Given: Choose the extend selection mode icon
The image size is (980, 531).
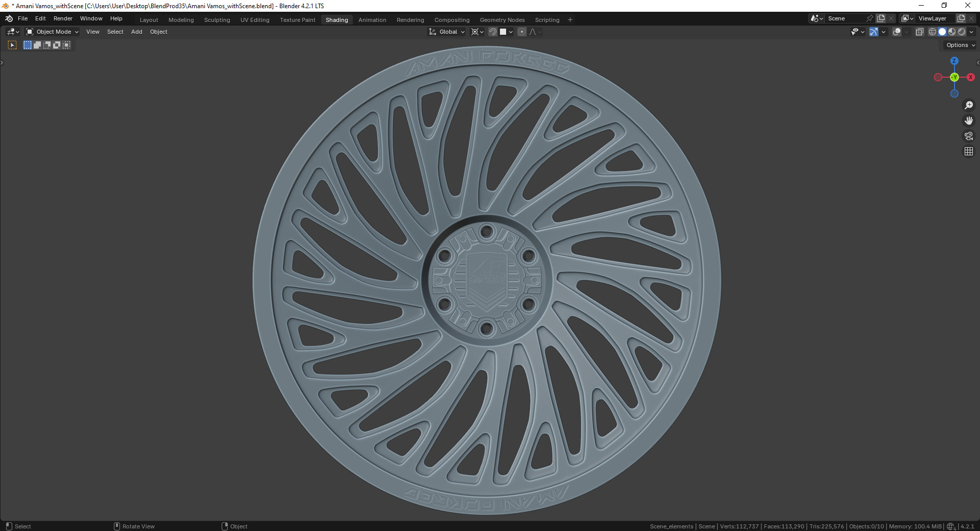Looking at the screenshot, I should point(37,45).
